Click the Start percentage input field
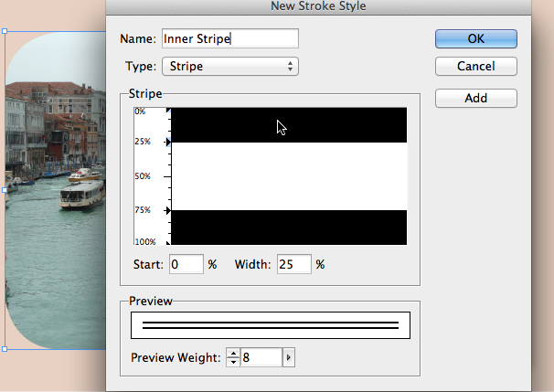Image resolution: width=554 pixels, height=392 pixels. 186,264
